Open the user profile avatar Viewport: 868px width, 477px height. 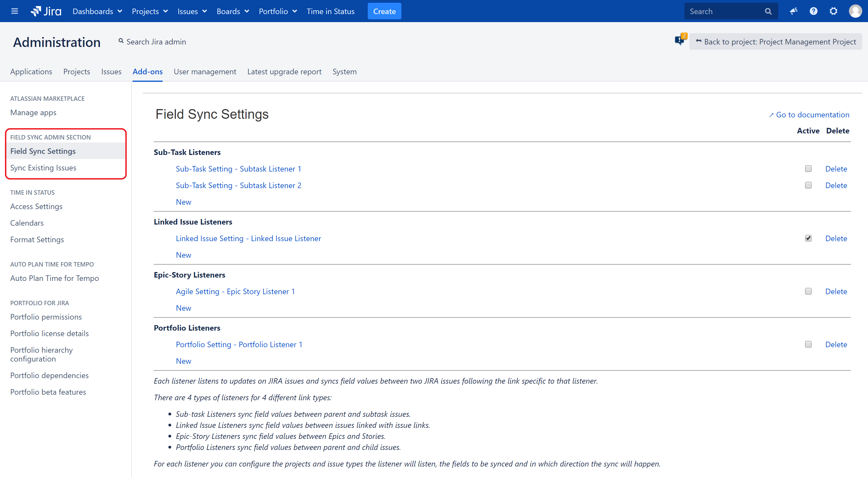pyautogui.click(x=855, y=11)
